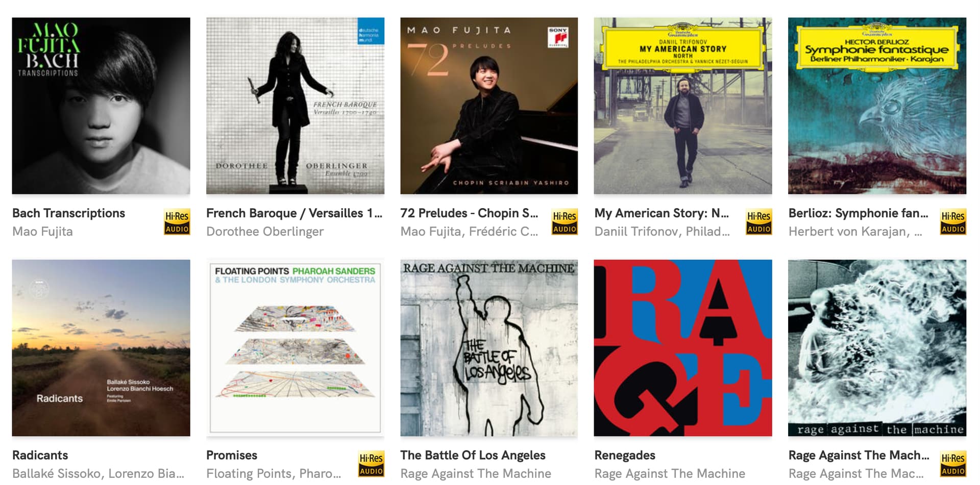Open the red and blue Renegades cover

683,348
